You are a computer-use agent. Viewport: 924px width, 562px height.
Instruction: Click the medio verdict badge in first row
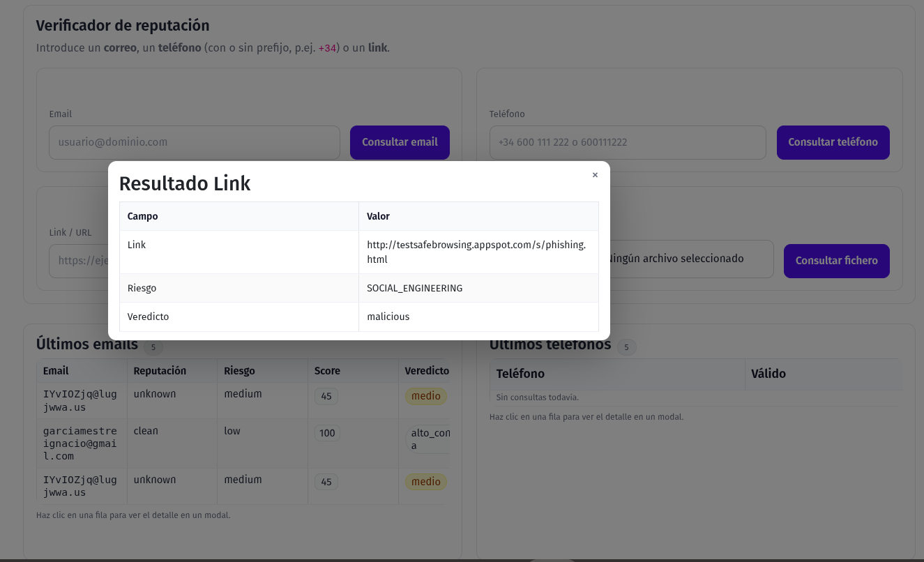coord(425,396)
